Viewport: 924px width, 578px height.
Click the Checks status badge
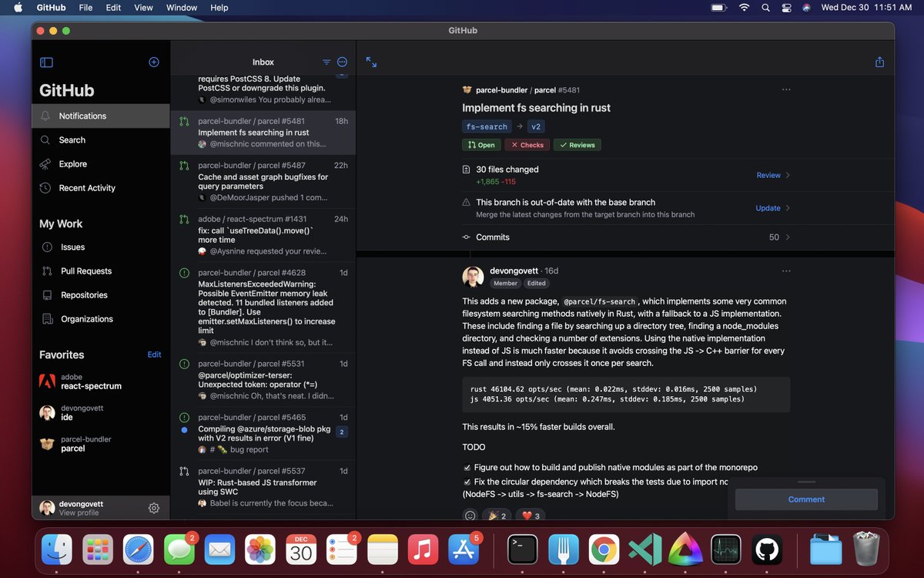tap(527, 145)
